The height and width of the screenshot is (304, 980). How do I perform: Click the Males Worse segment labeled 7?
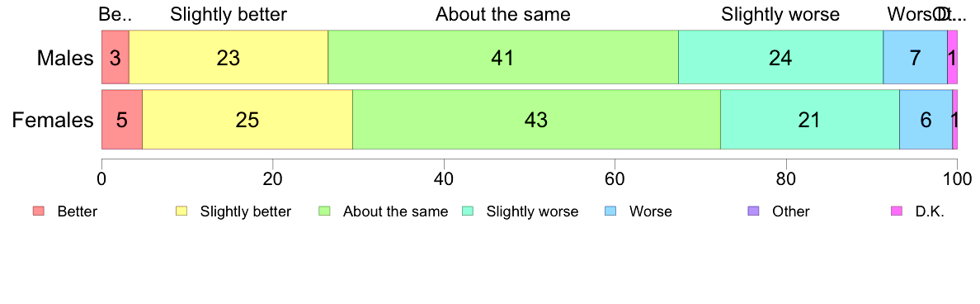(915, 57)
